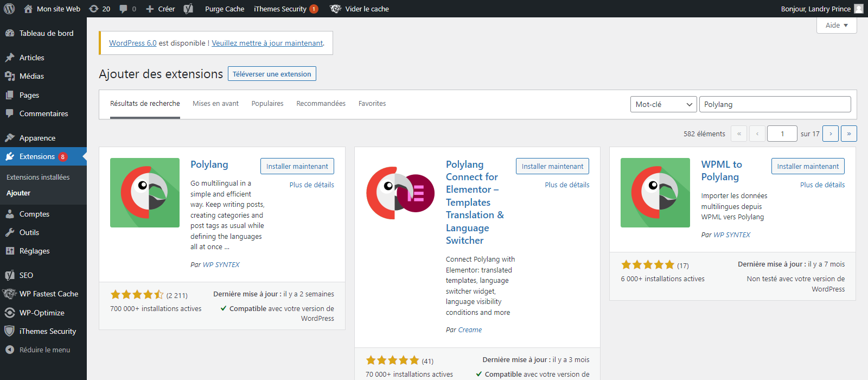
Task: Install Polylang Connect for Elementor now
Action: [552, 166]
